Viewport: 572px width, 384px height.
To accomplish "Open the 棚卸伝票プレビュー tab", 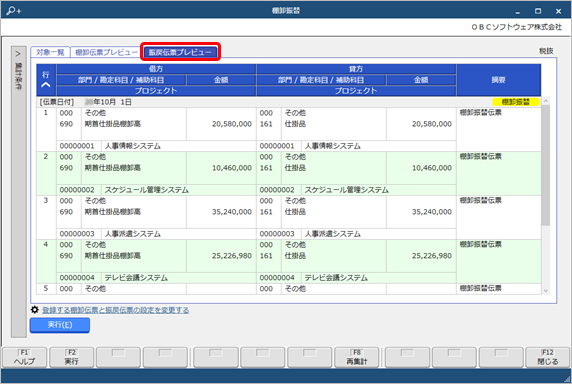I will (106, 52).
